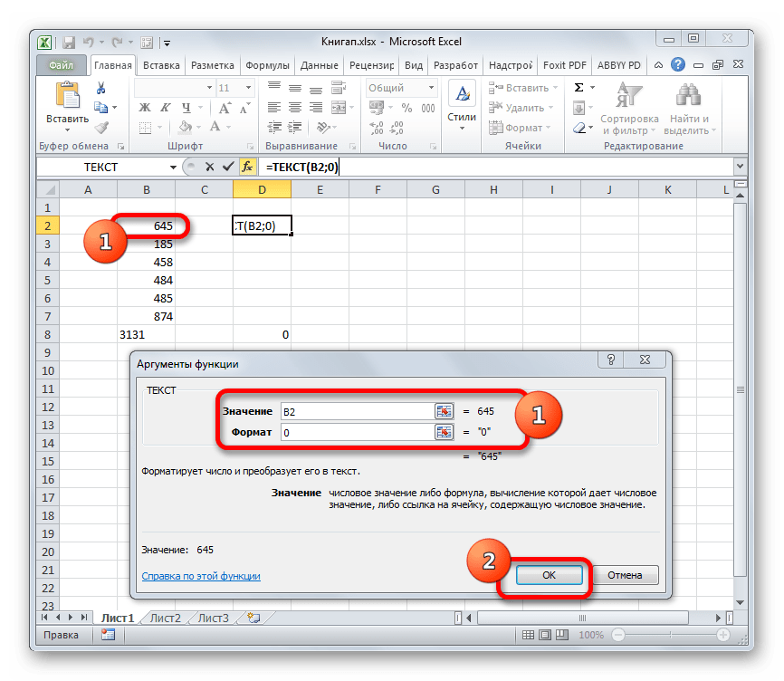The image size is (784, 681).
Task: Align text to the right
Action: point(315,108)
